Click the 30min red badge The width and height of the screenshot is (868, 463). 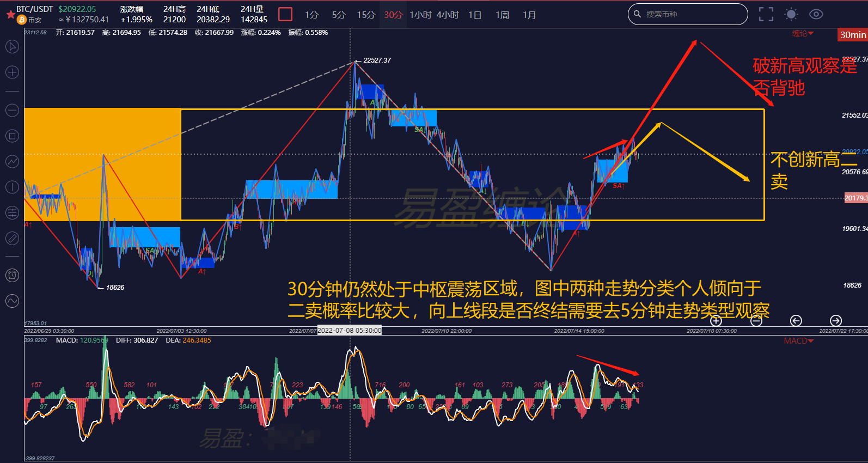[853, 35]
